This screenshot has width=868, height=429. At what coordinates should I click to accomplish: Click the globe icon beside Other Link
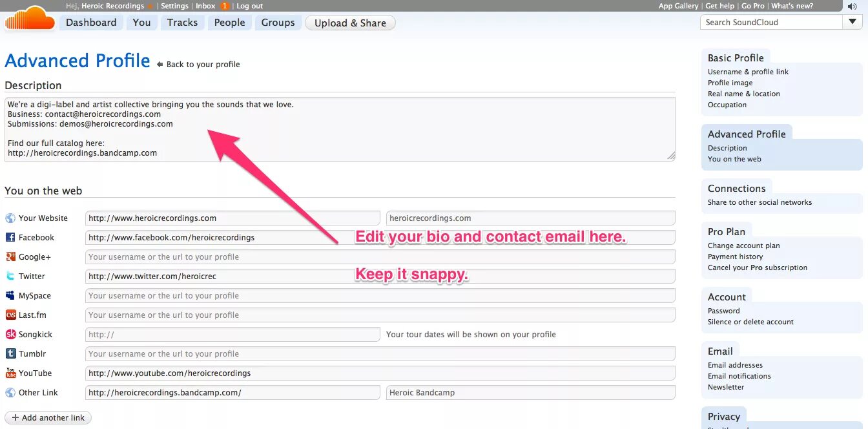(10, 393)
